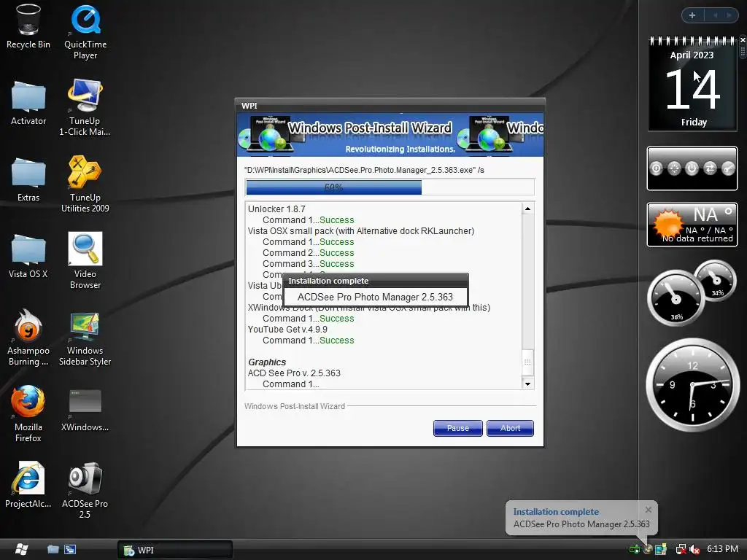Image resolution: width=747 pixels, height=560 pixels.
Task: Launch Windows Sidebar Styler shortcut
Action: click(x=85, y=338)
